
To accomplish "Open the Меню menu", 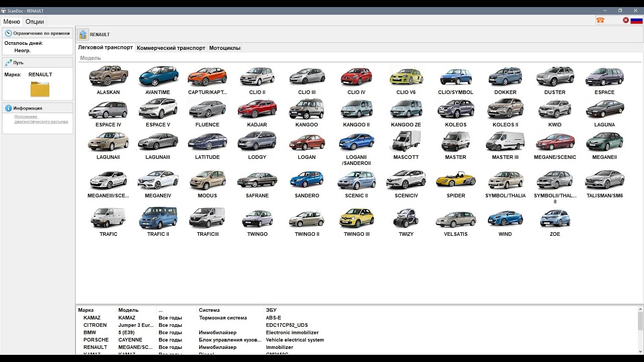I will 12,22.
